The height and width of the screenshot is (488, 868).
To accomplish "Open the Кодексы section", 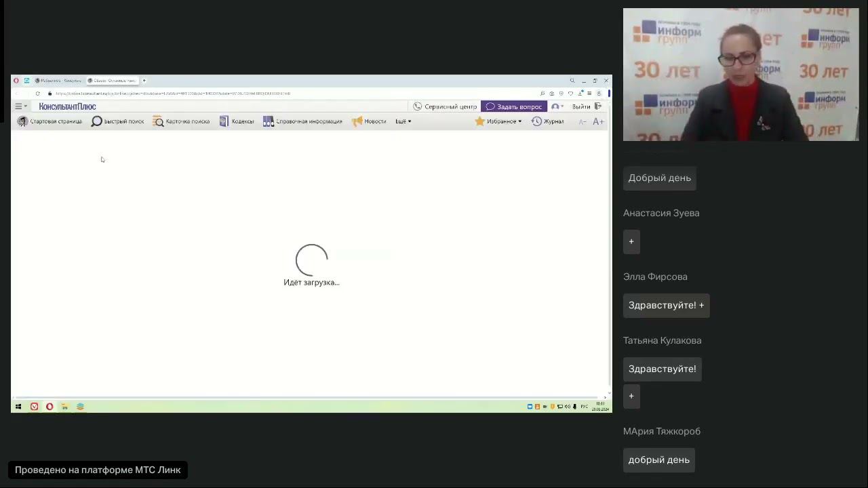I will point(236,121).
